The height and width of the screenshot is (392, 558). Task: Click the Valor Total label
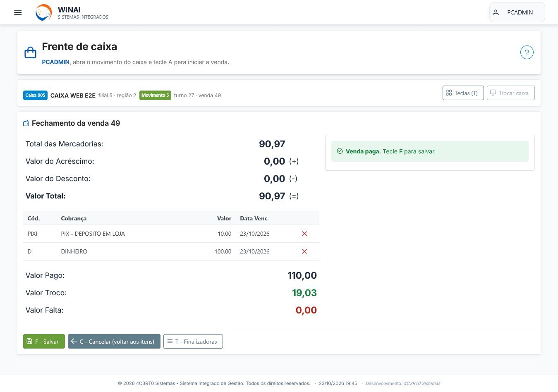46,196
